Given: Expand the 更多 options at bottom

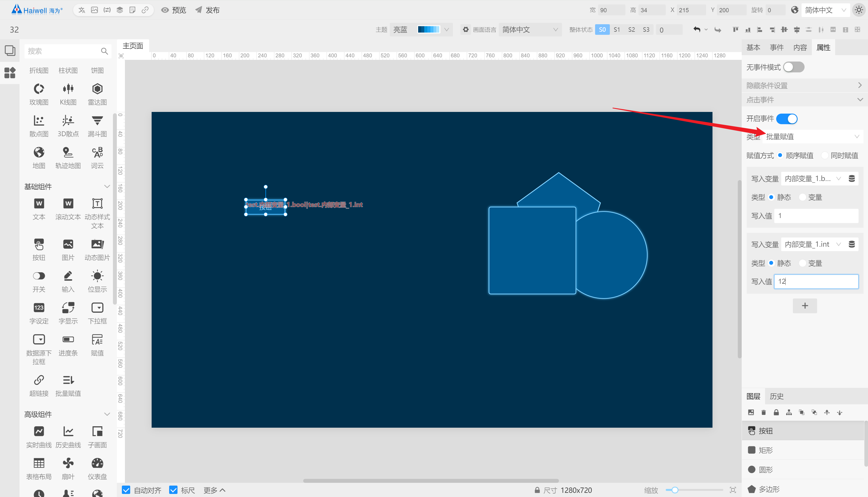Looking at the screenshot, I should [214, 490].
